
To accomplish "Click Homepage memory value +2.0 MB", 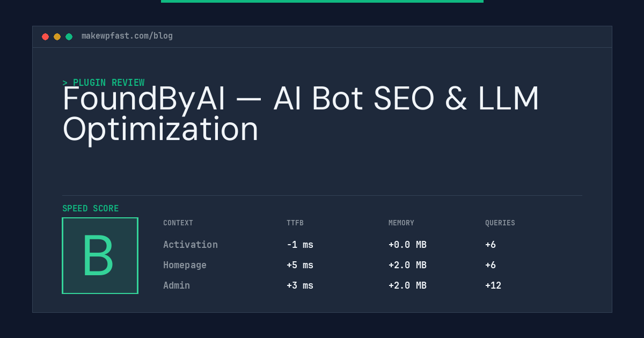I will pyautogui.click(x=407, y=265).
